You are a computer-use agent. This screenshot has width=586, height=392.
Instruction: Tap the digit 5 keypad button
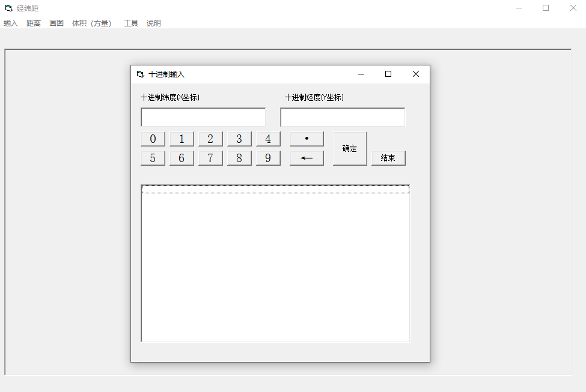153,158
